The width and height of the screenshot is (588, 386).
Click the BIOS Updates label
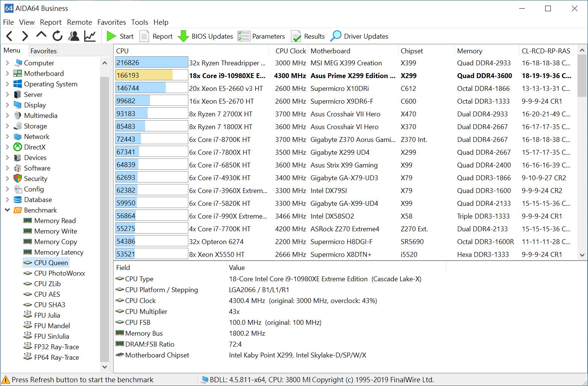point(212,36)
